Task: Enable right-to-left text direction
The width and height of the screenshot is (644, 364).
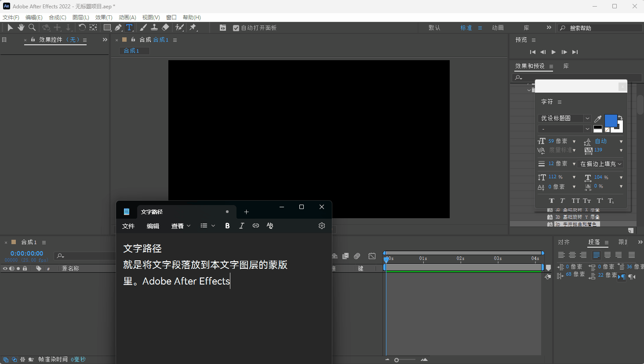Action: tap(632, 277)
